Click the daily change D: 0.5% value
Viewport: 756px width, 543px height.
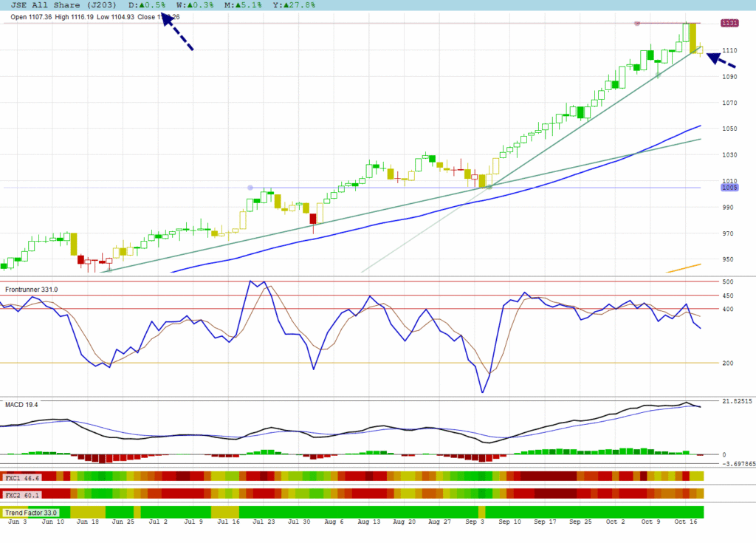[x=147, y=5]
